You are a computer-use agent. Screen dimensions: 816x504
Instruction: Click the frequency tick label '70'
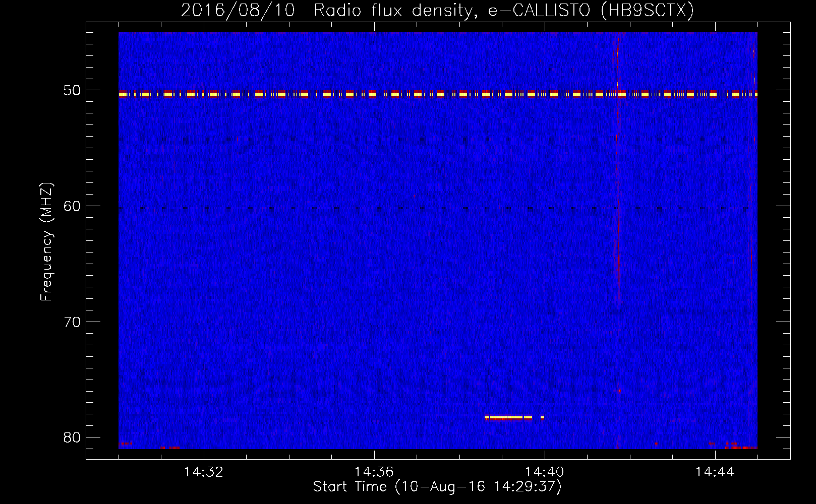72,322
